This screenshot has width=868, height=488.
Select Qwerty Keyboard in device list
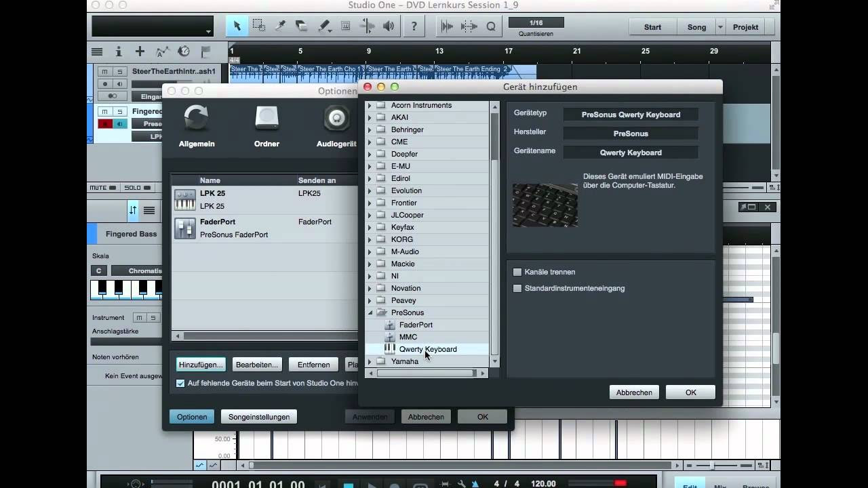(427, 349)
